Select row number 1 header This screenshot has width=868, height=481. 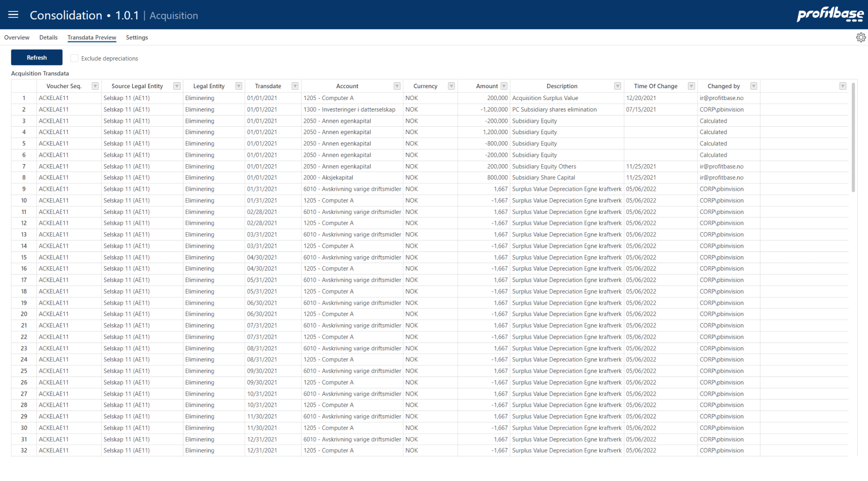pos(24,98)
